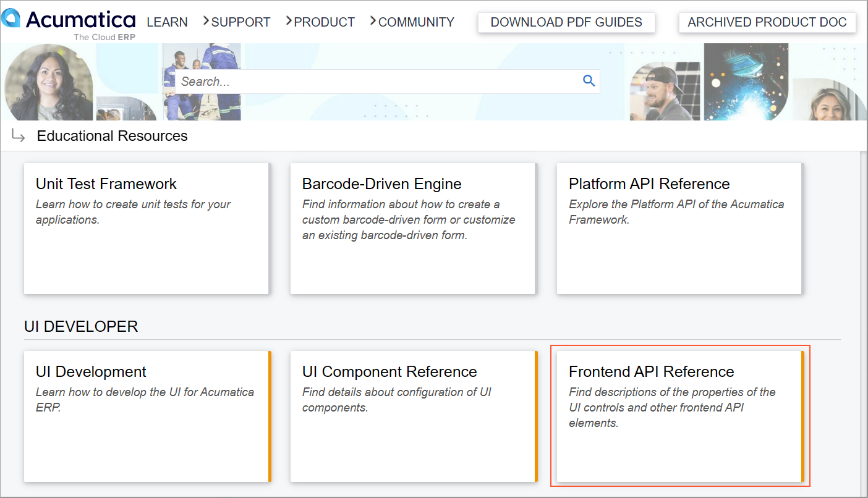Image resolution: width=868 pixels, height=498 pixels.
Task: Open the Barcode-Driven Engine card
Action: click(412, 229)
